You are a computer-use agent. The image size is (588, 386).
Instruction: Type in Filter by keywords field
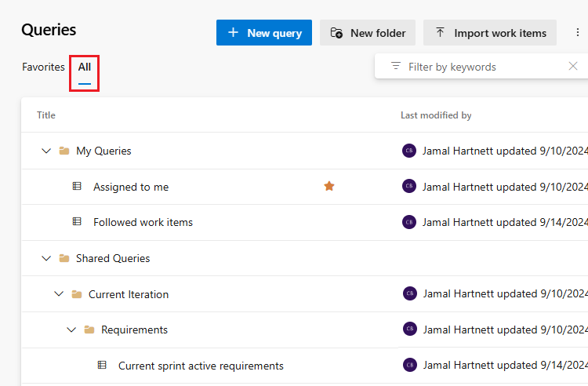click(x=478, y=67)
